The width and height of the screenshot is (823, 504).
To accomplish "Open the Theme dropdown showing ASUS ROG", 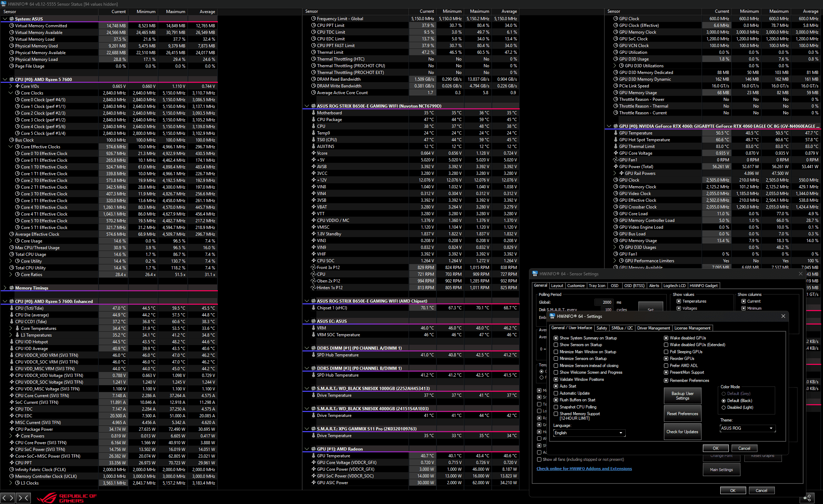I will (x=748, y=428).
